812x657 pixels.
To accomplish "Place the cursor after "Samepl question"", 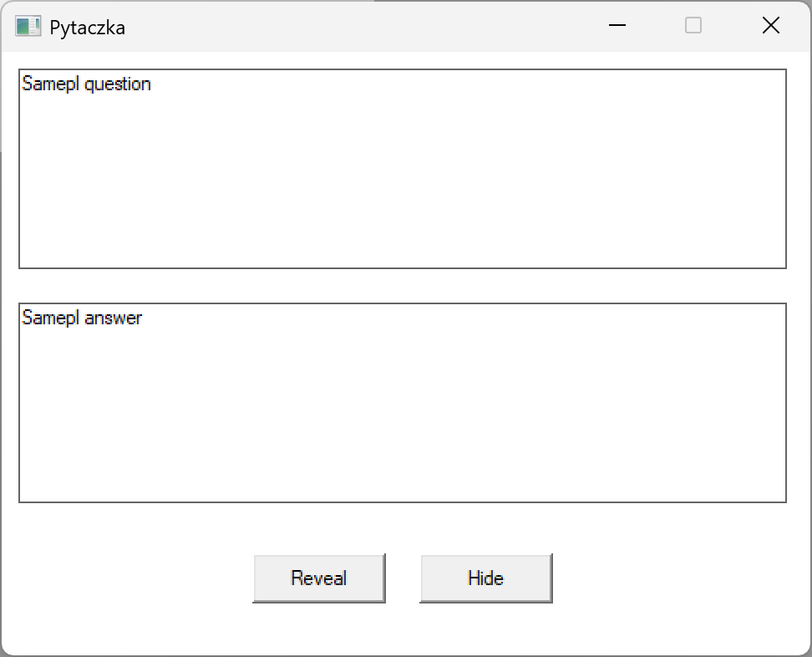I will pos(151,84).
